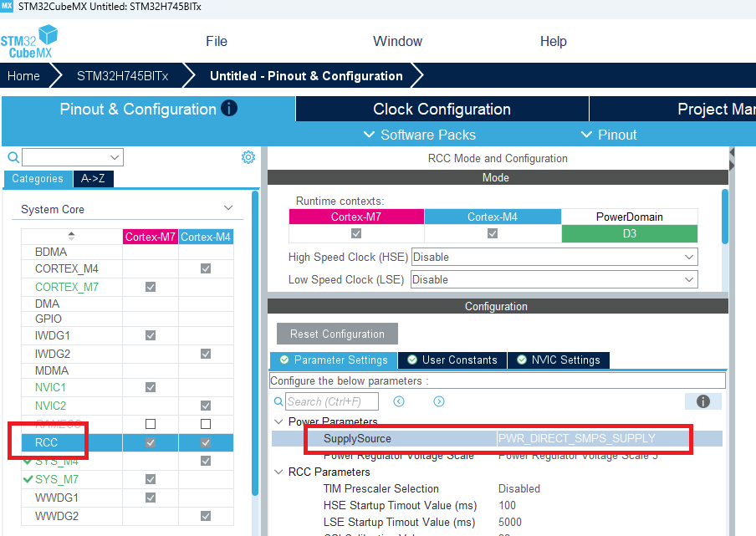
Task: Collapse Power Parameters group
Action: click(278, 421)
